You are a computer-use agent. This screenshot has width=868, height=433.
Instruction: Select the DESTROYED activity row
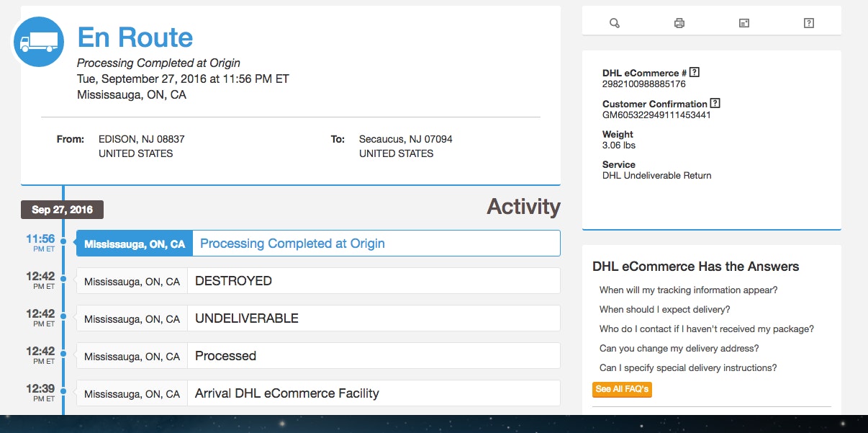tap(317, 281)
